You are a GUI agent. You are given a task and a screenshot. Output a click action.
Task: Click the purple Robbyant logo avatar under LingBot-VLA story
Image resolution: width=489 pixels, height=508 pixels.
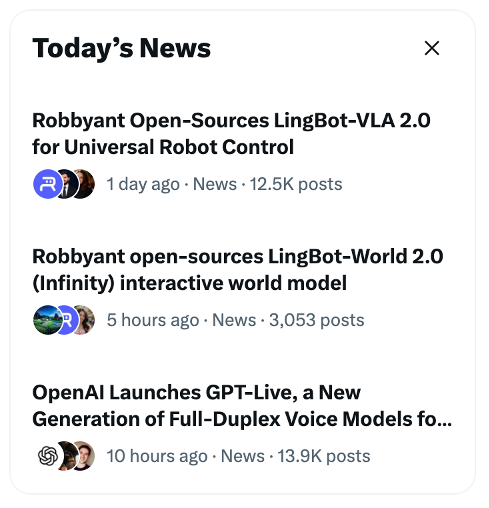click(48, 184)
